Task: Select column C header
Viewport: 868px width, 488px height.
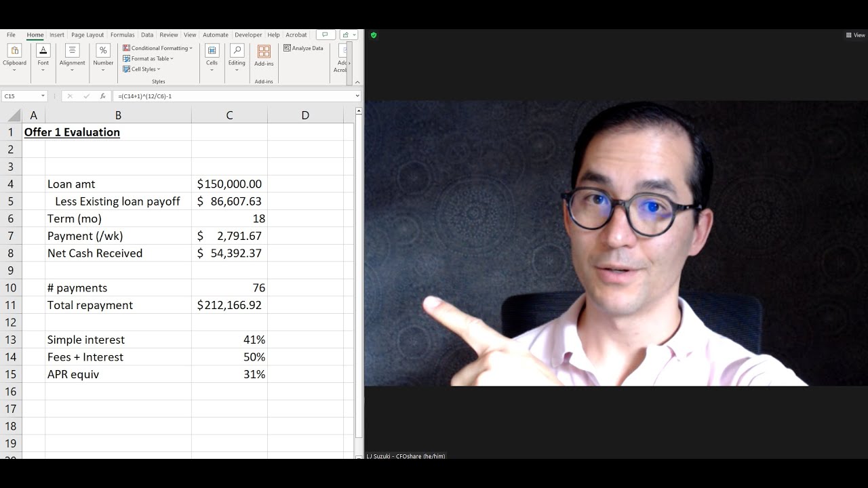Action: point(229,115)
